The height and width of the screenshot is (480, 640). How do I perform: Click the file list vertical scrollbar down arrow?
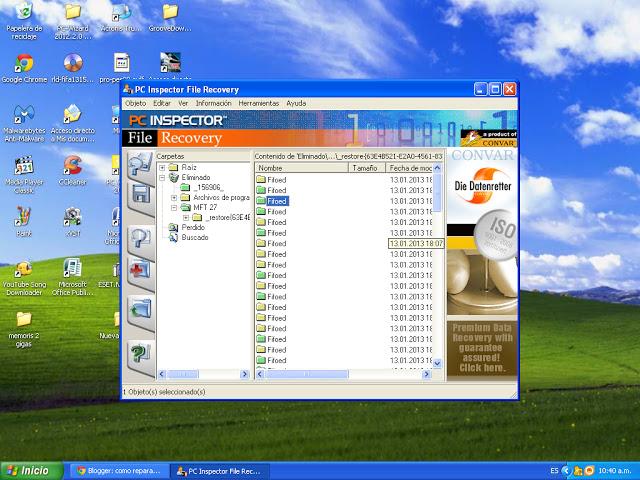click(437, 363)
